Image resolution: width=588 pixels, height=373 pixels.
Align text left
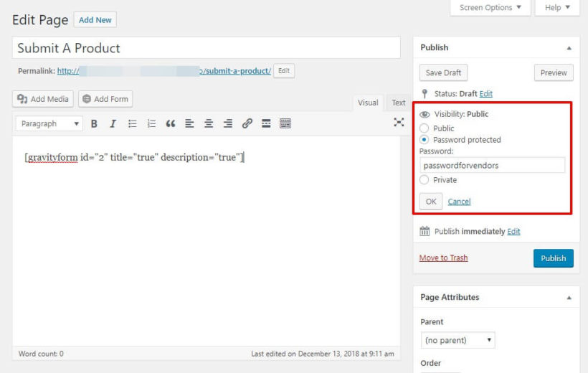(190, 123)
